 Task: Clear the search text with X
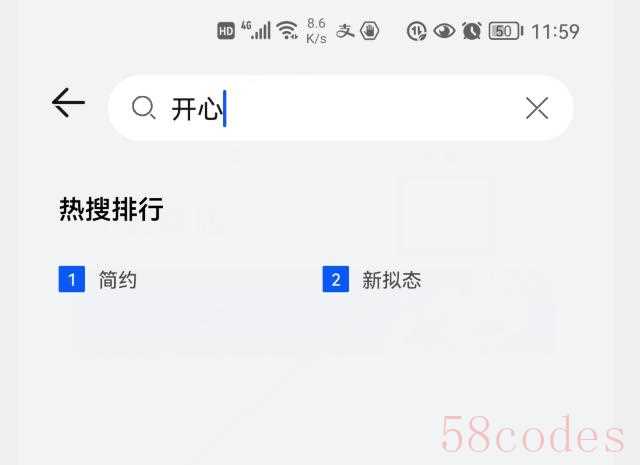537,108
